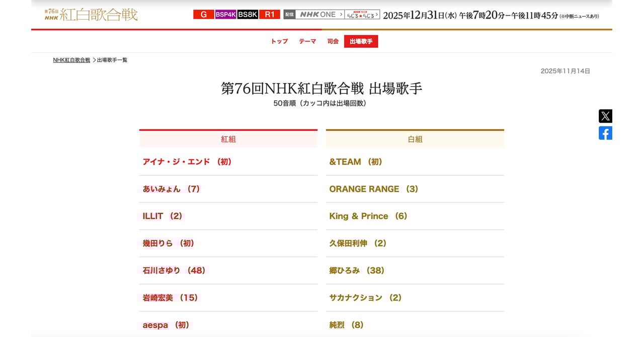Click the 紅組 column header
This screenshot has height=337, width=644.
pos(228,139)
